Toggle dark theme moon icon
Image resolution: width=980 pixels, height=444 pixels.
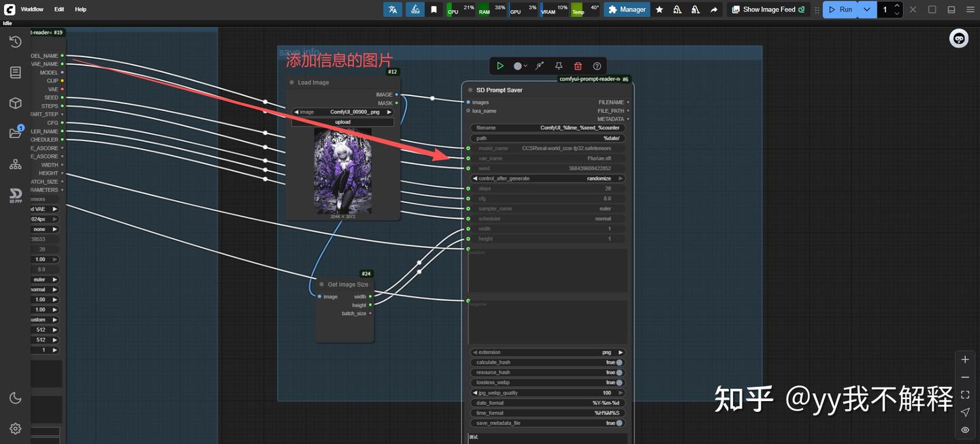click(x=15, y=398)
